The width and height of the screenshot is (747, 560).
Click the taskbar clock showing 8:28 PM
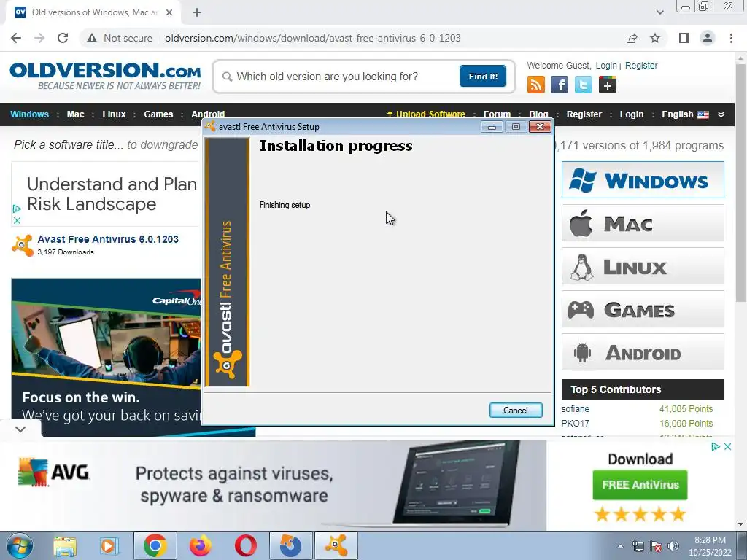click(710, 546)
